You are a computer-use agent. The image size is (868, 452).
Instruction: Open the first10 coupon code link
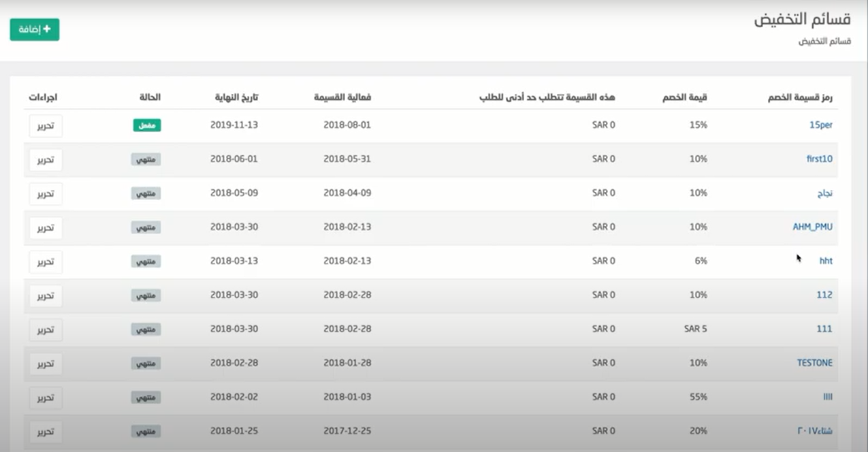[x=819, y=159]
